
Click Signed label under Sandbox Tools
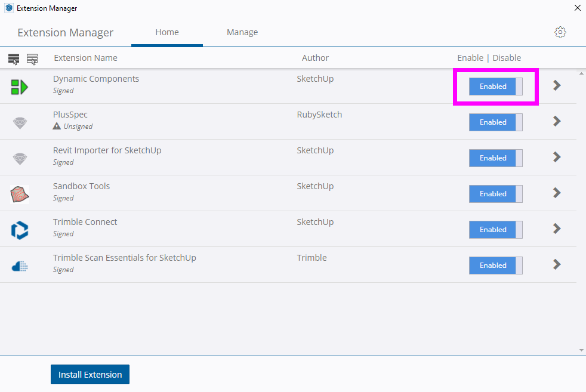63,198
